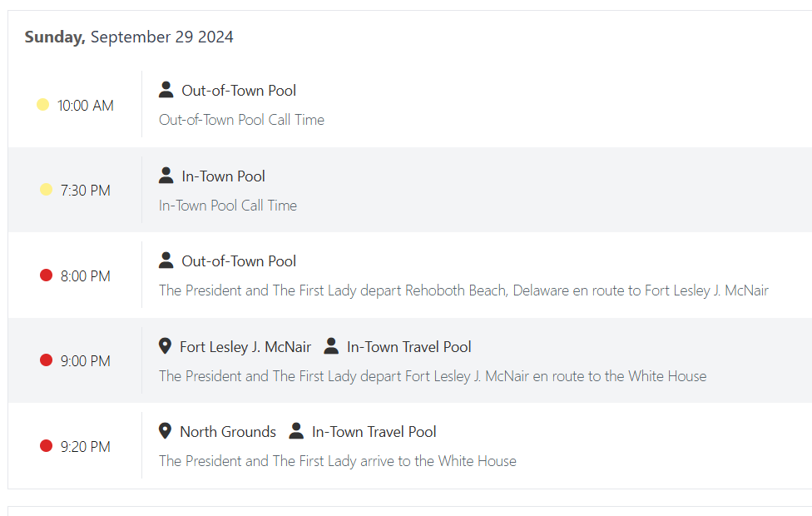Screen dimensions: 812x516
Task: Click yellow status dot at 10:00 AM
Action: [42, 105]
